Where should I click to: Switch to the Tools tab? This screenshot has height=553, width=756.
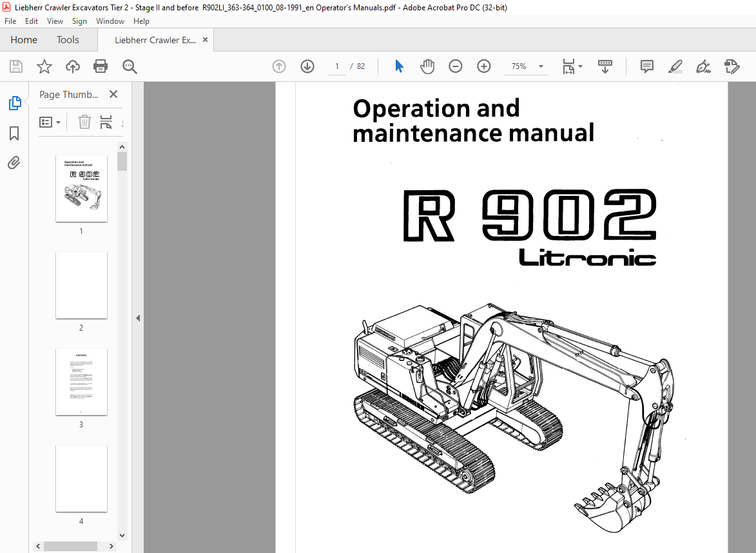pyautogui.click(x=68, y=40)
